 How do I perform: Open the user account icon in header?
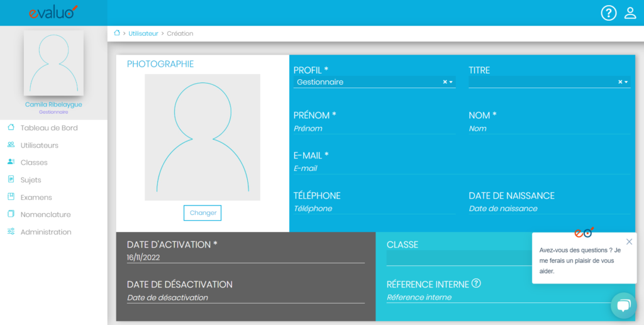coord(630,13)
